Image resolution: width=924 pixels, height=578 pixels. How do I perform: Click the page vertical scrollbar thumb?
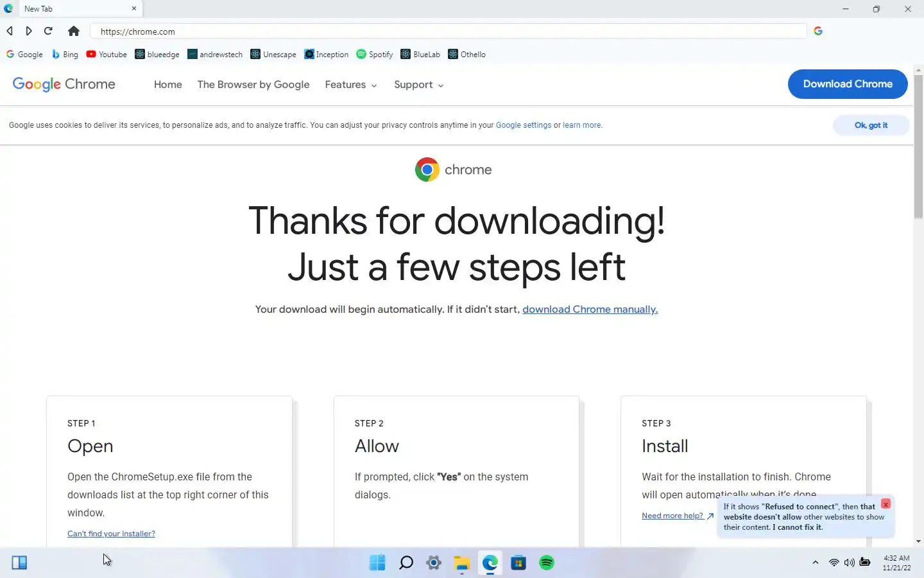point(918,148)
